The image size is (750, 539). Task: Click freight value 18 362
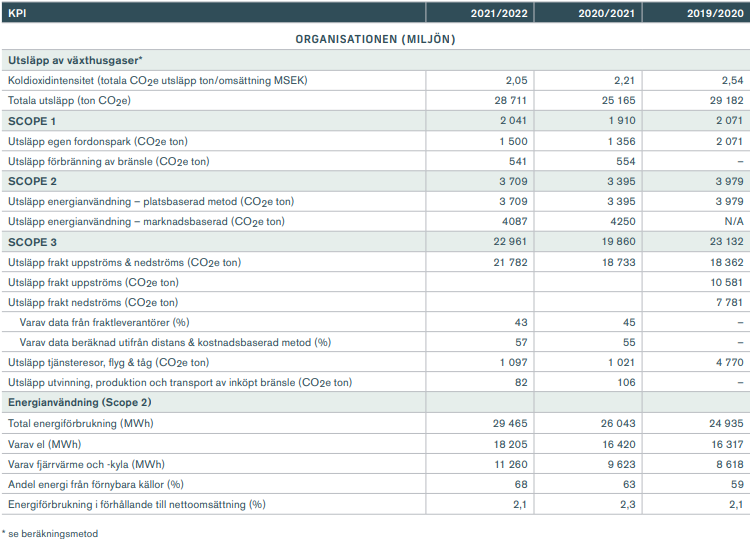pos(727,263)
